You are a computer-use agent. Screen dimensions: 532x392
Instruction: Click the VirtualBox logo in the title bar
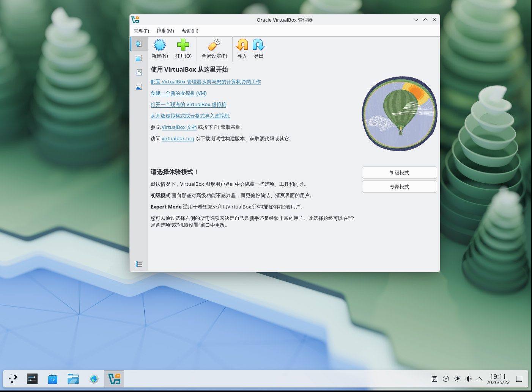[x=135, y=20]
